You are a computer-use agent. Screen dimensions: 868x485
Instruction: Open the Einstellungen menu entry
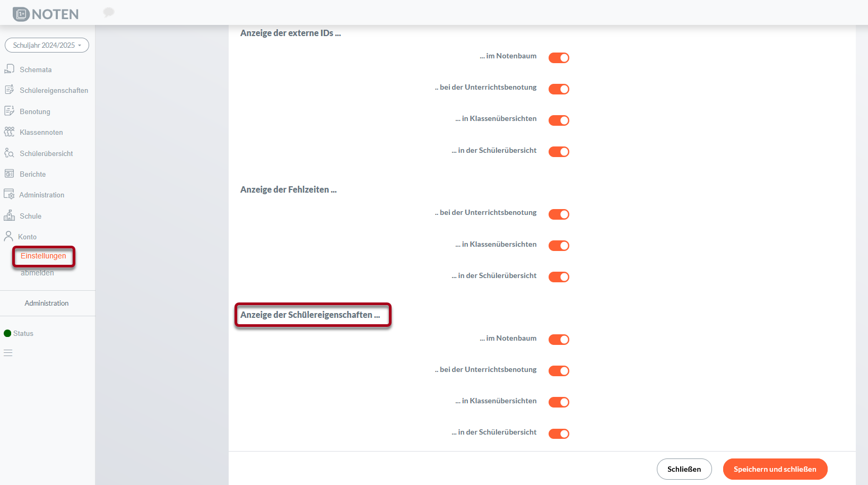44,256
